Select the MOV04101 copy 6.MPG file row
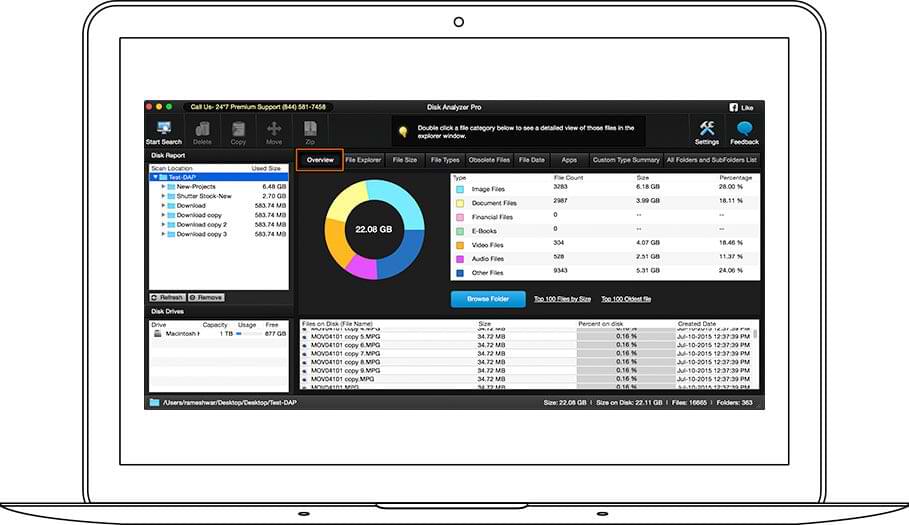The height and width of the screenshot is (525, 909). (x=528, y=345)
